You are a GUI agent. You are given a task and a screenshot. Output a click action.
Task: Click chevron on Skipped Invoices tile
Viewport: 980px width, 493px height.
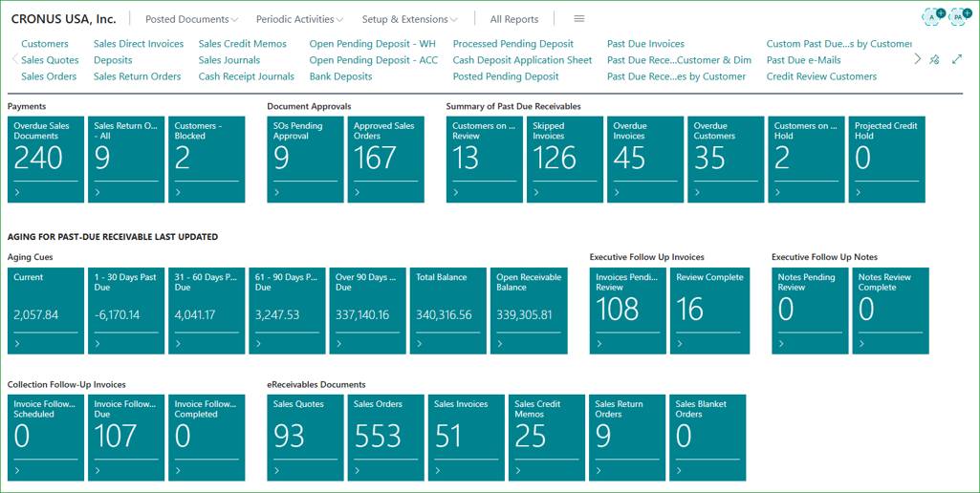click(536, 192)
